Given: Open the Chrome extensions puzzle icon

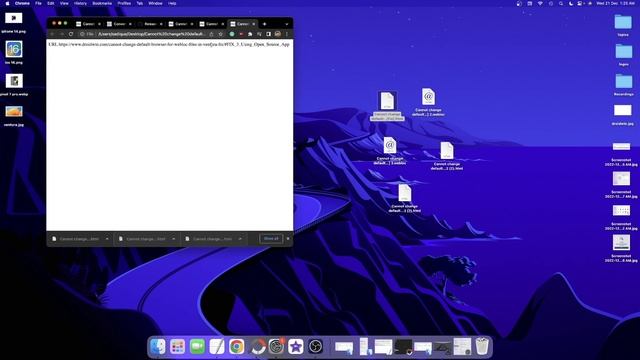Looking at the screenshot, I should tap(250, 34).
